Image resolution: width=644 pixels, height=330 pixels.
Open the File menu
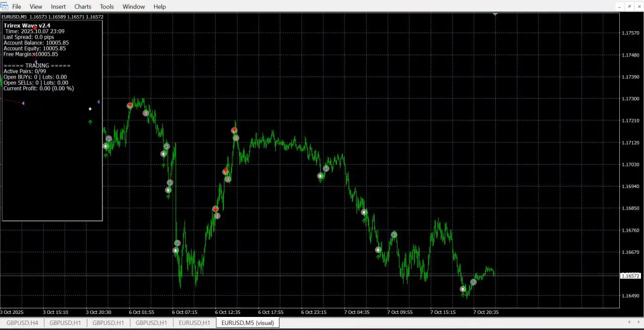[17, 7]
